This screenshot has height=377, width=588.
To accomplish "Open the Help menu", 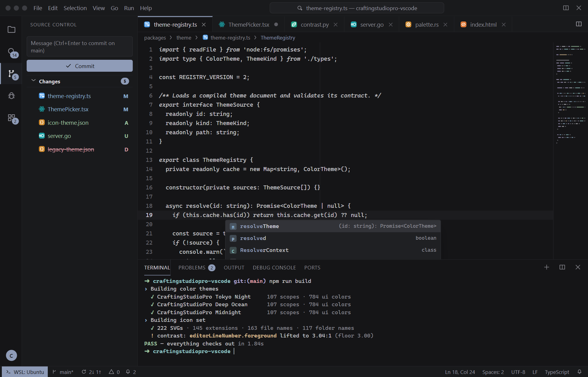I will point(146,8).
